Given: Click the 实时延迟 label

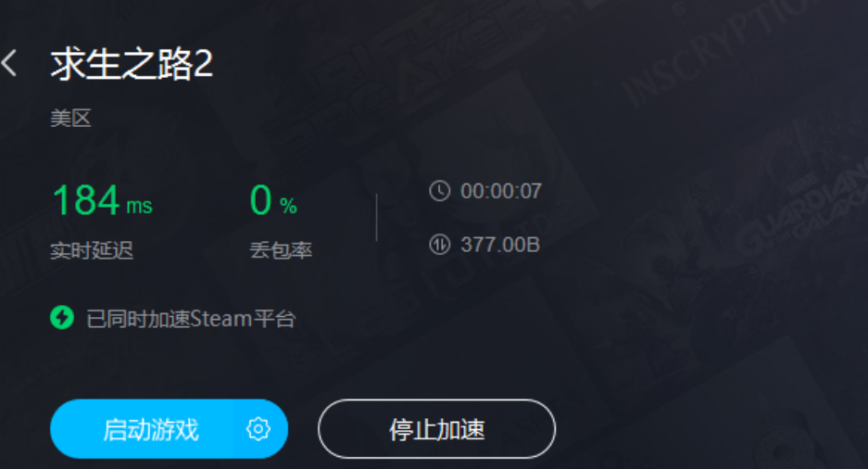Looking at the screenshot, I should point(92,250).
